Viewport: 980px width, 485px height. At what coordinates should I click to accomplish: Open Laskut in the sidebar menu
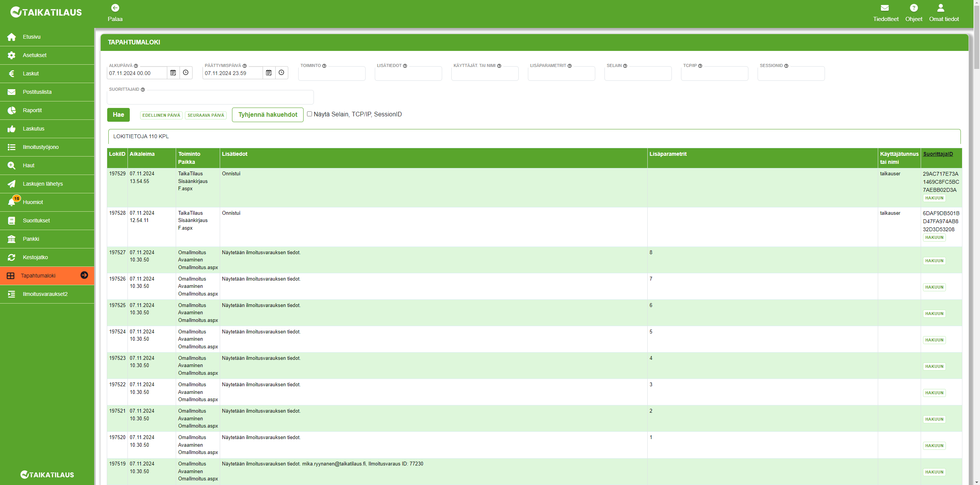(47, 73)
